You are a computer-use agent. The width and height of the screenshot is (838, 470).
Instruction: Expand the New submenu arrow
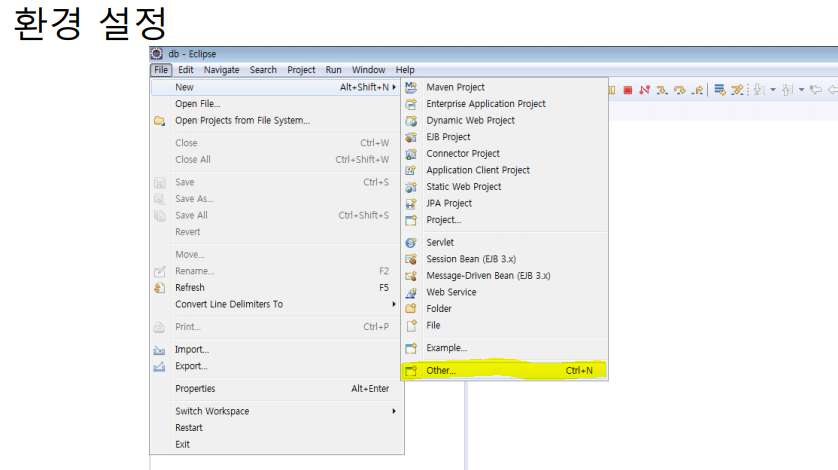(394, 87)
